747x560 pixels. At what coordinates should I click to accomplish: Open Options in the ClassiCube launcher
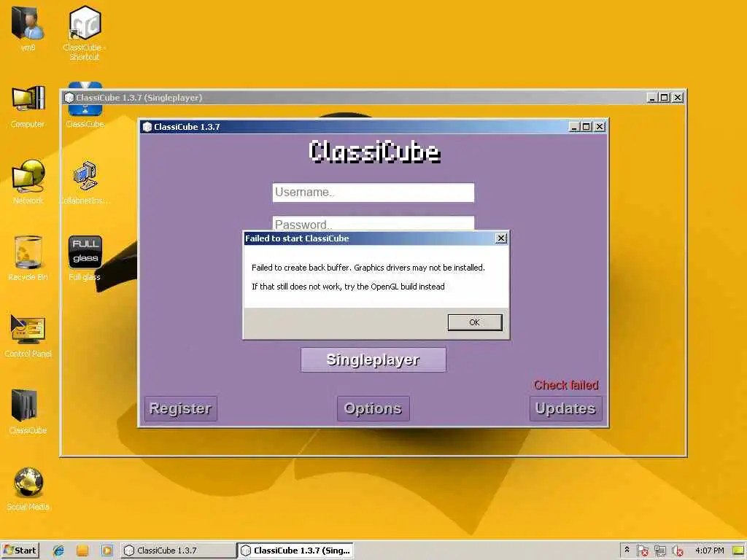(373, 408)
